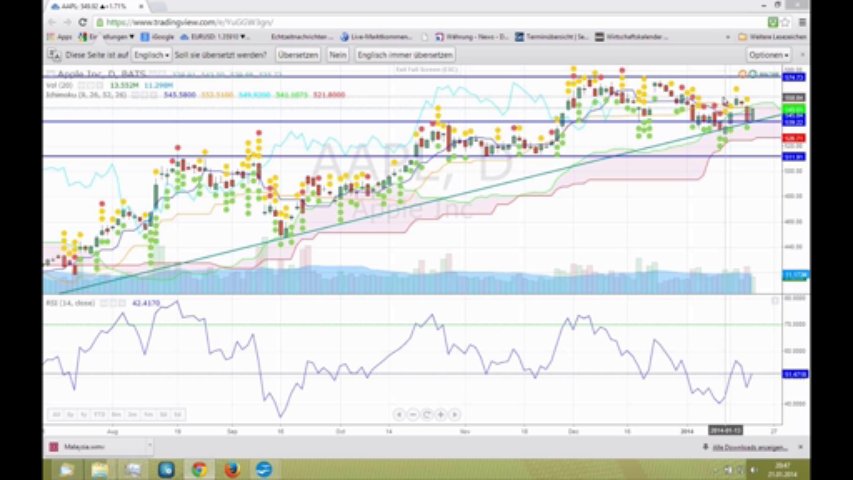853x480 pixels.
Task: Expand the Englisch language dropdown
Action: (152, 55)
